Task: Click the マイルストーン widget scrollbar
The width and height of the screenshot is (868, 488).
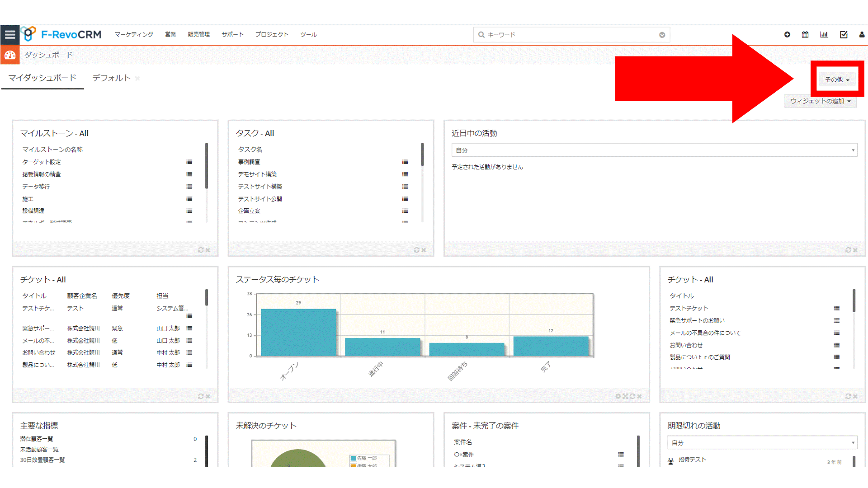Action: click(x=207, y=166)
